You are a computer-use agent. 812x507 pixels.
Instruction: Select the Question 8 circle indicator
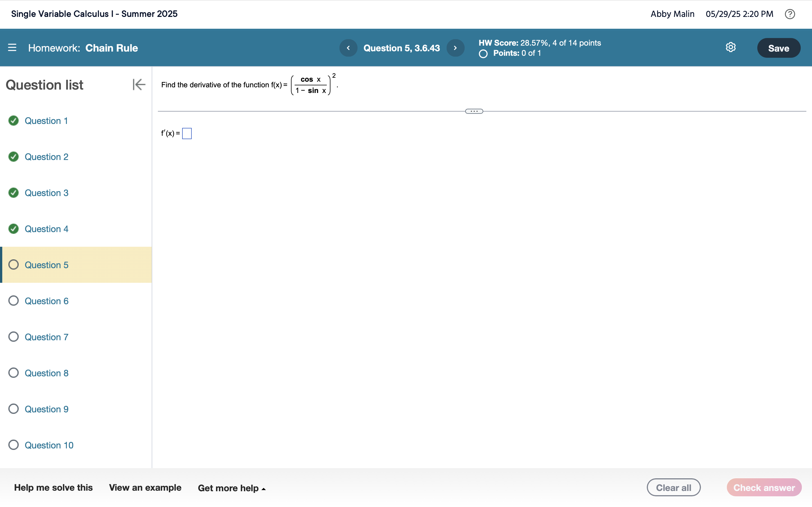14,373
